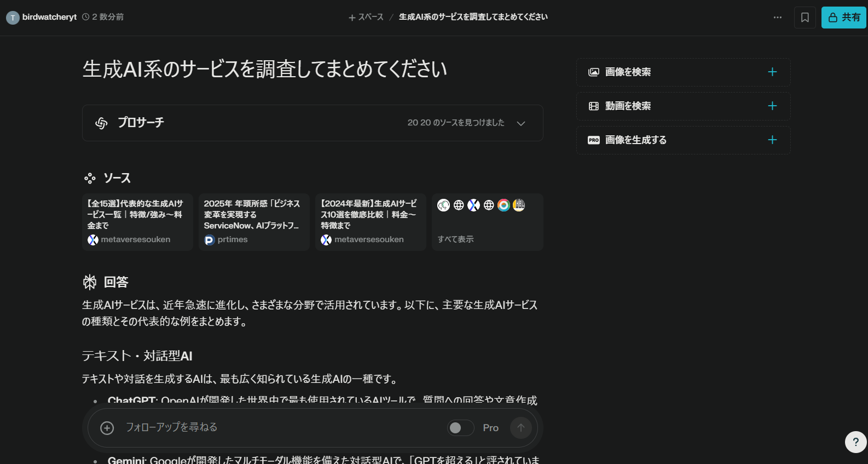Click the breadcrumb thread title

click(x=473, y=17)
